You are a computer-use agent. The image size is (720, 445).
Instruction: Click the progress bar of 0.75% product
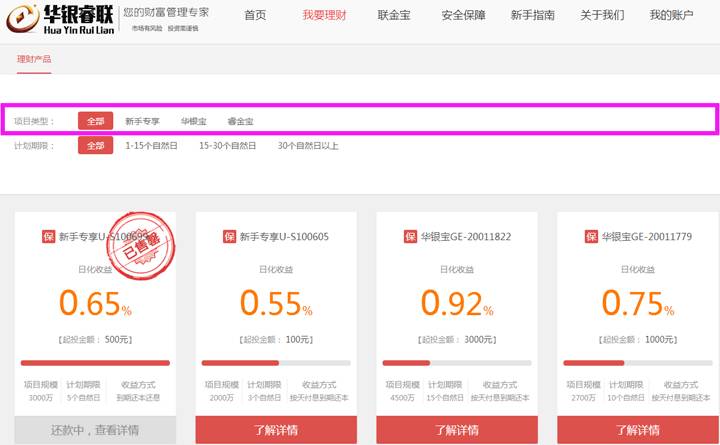tap(638, 363)
